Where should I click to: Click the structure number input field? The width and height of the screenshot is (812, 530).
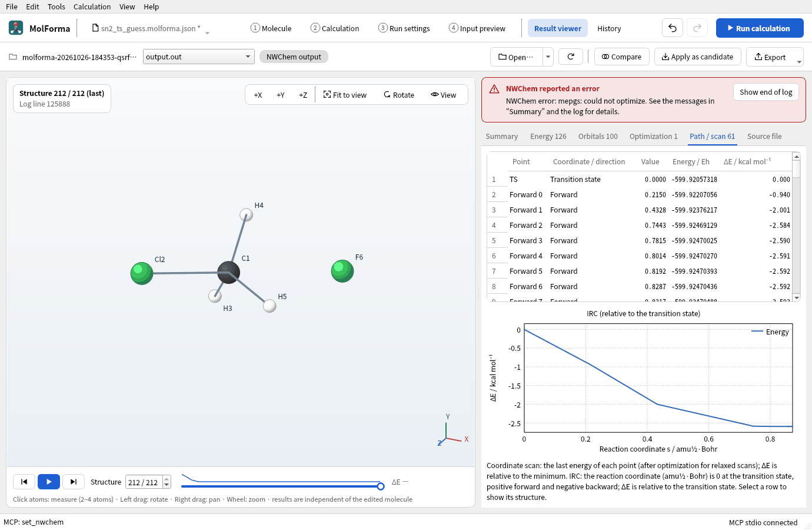point(144,482)
